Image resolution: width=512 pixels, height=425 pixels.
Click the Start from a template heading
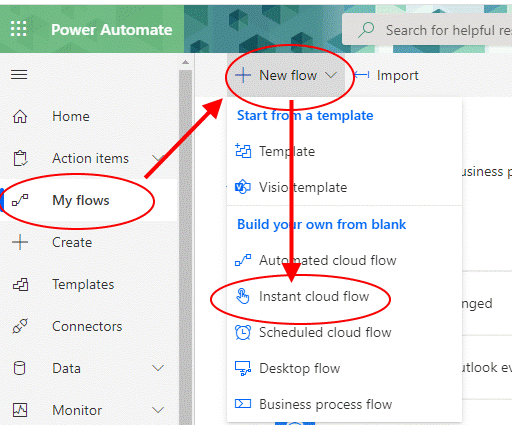pos(305,116)
